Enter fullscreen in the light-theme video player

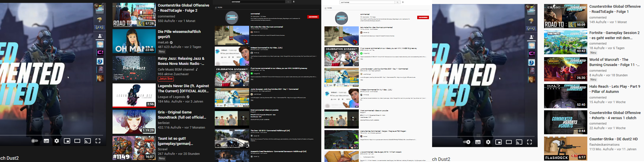click(x=529, y=142)
